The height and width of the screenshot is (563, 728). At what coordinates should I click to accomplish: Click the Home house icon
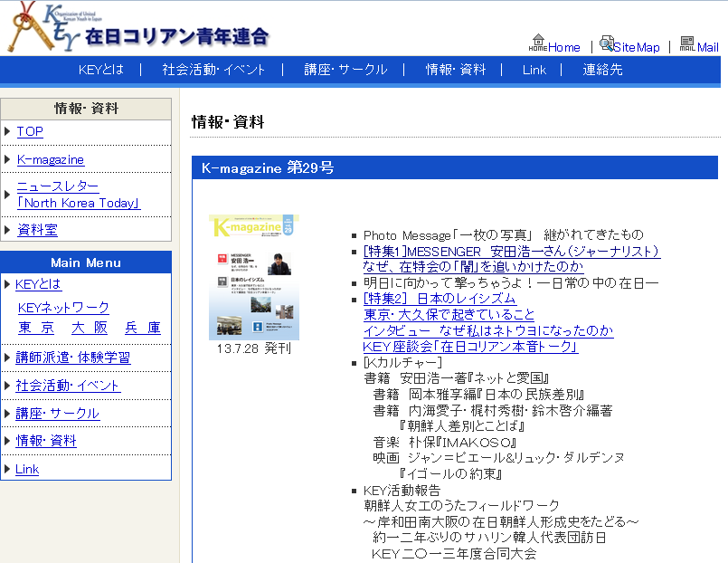click(538, 43)
